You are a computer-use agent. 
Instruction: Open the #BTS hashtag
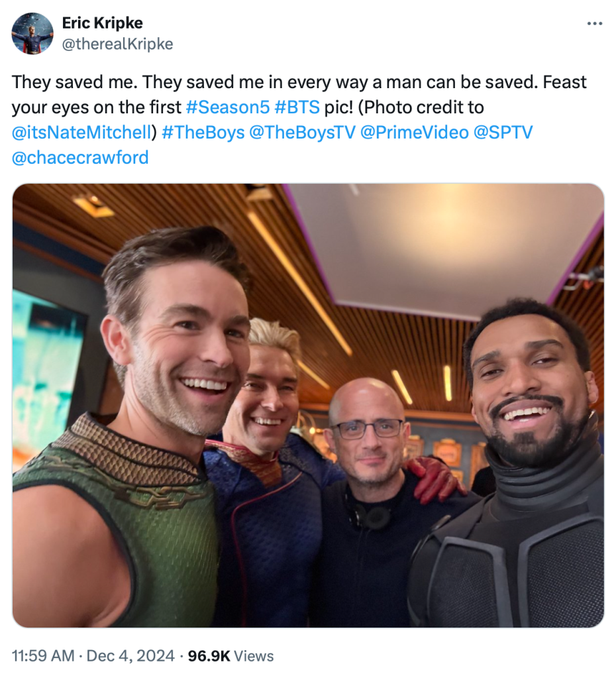tap(297, 107)
